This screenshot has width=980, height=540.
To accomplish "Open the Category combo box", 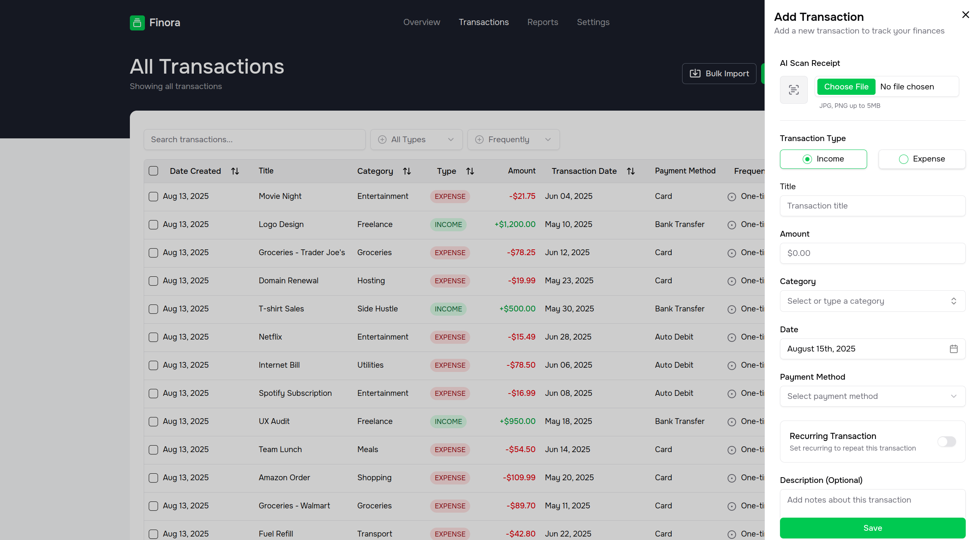I will click(x=872, y=301).
